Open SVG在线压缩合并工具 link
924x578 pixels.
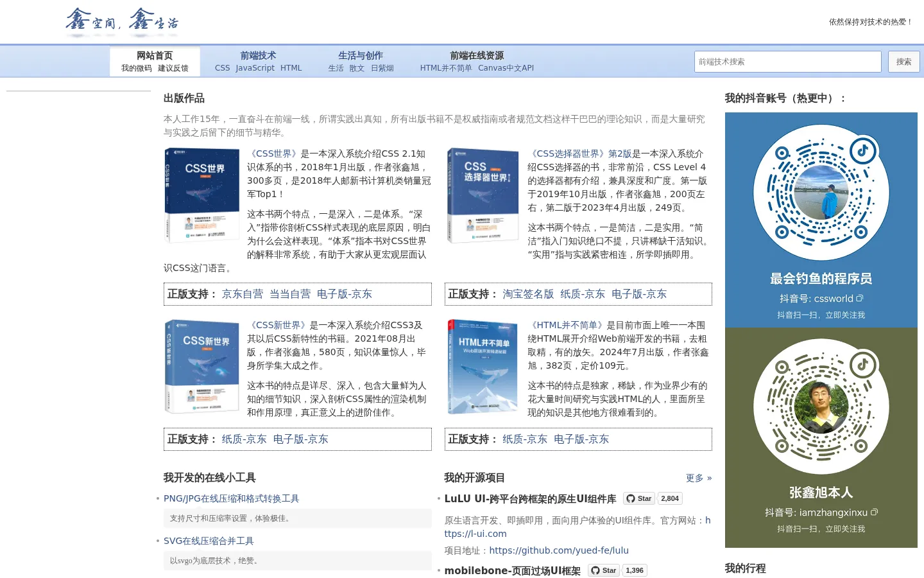pyautogui.click(x=209, y=541)
